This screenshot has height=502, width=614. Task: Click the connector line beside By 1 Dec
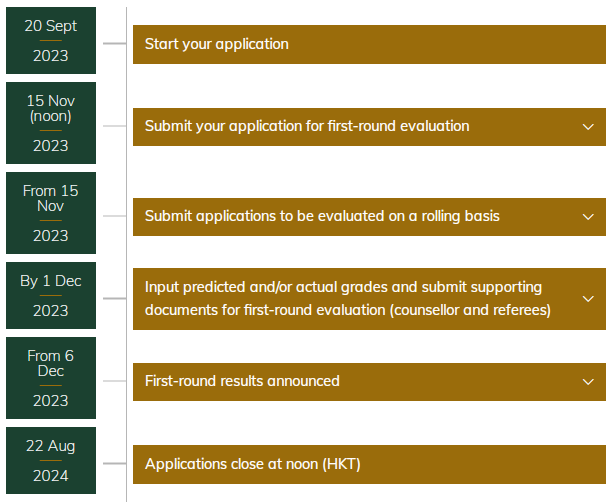tap(114, 298)
